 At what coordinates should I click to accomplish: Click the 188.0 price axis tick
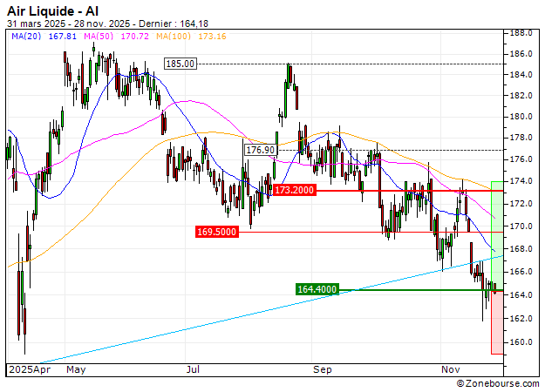point(522,33)
